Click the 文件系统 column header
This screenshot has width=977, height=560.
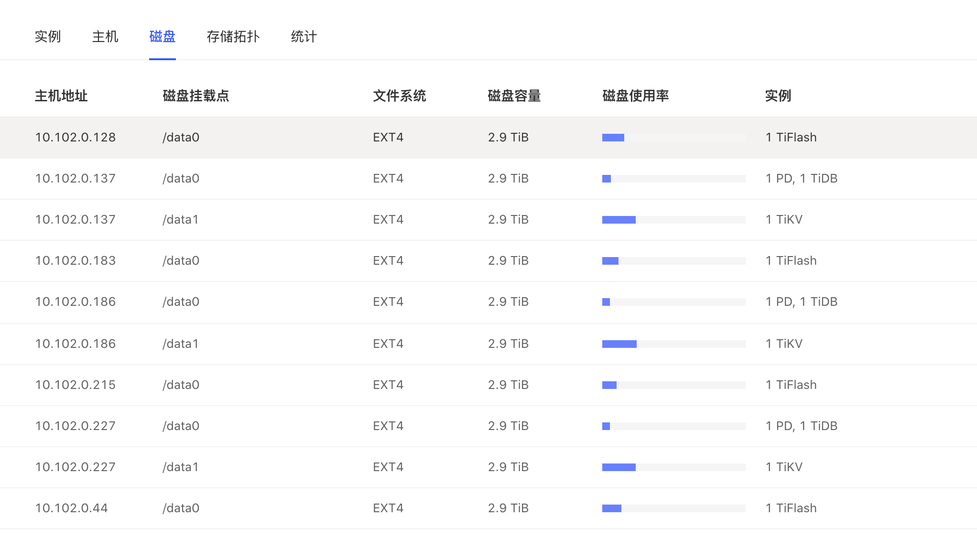click(x=400, y=96)
